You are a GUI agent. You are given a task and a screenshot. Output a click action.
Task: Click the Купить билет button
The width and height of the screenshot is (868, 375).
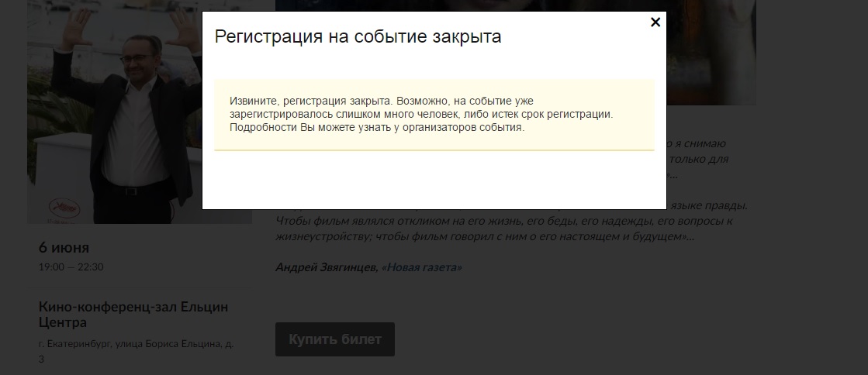click(334, 339)
